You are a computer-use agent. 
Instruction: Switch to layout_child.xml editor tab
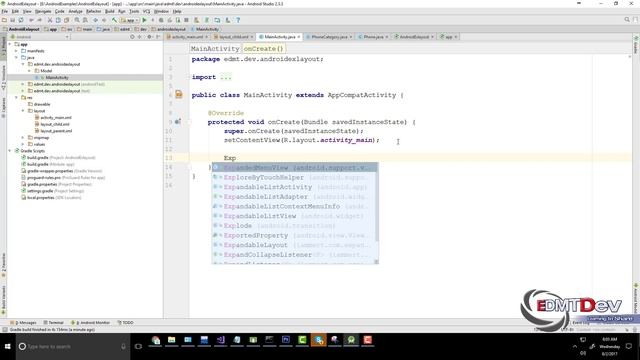[x=233, y=37]
